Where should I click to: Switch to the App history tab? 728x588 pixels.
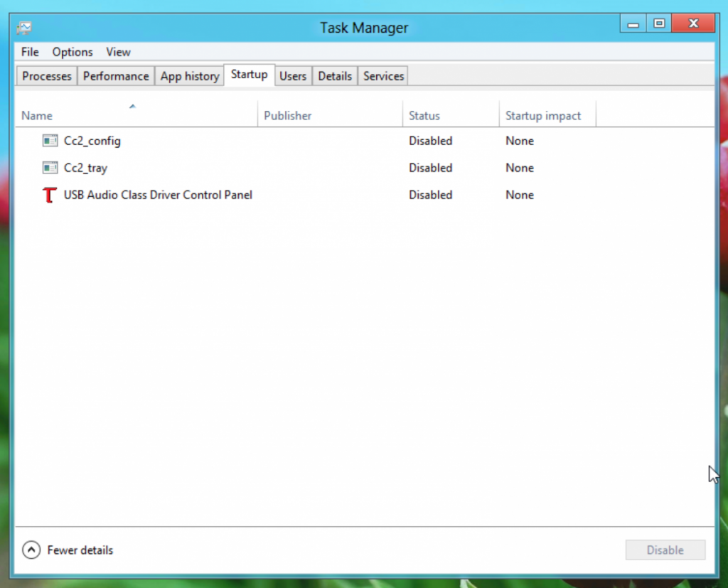[190, 76]
